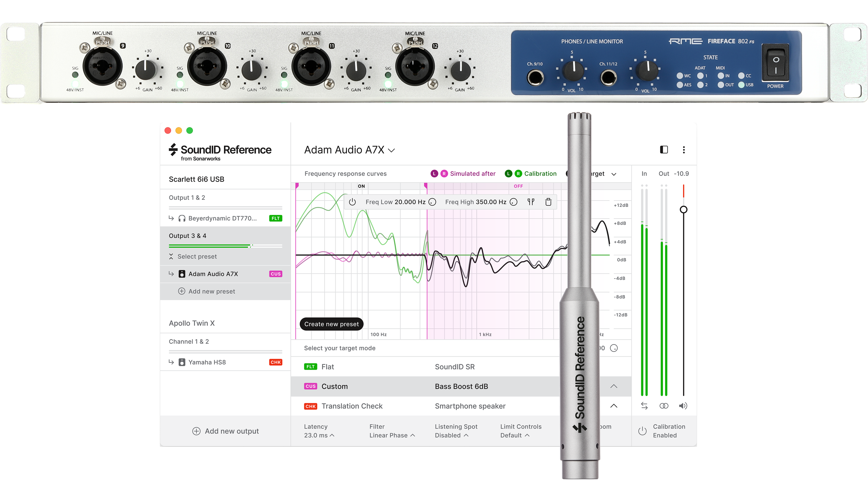Screen dimensions: 868x484
Task: Delete the filter using the trash icon
Action: pyautogui.click(x=549, y=202)
